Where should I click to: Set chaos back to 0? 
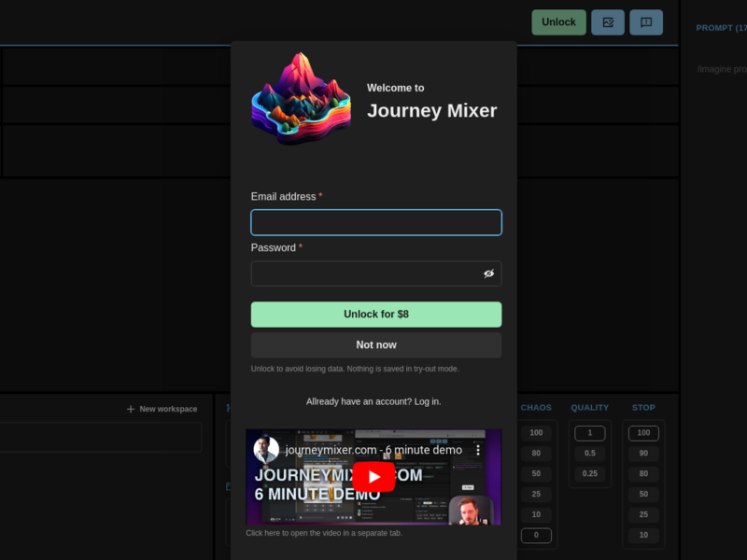coord(536,535)
